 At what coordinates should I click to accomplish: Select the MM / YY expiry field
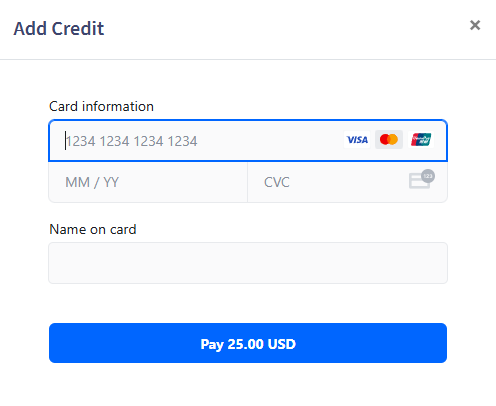(148, 182)
